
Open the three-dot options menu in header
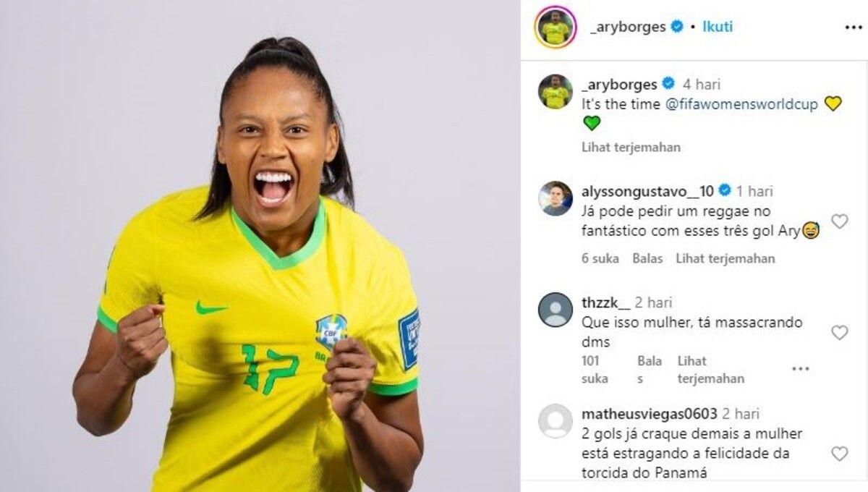[854, 27]
